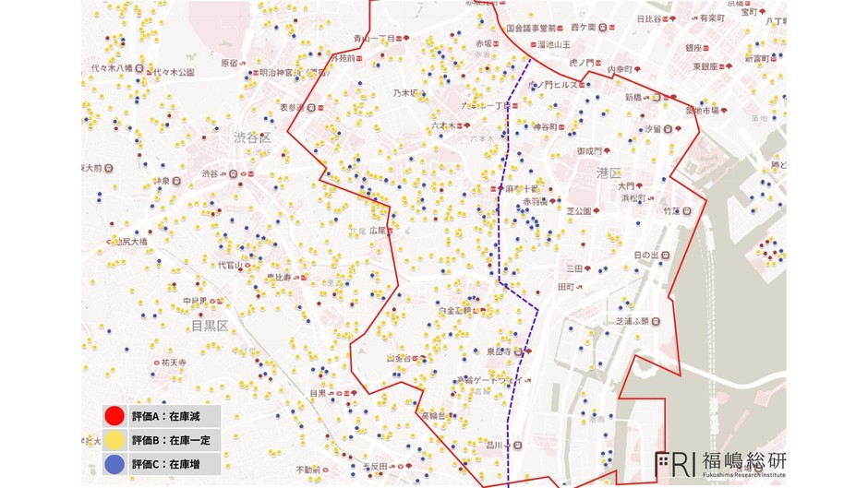Image resolution: width=868 pixels, height=488 pixels.
Task: Click the yellow 評価B legend circle
Action: point(115,440)
